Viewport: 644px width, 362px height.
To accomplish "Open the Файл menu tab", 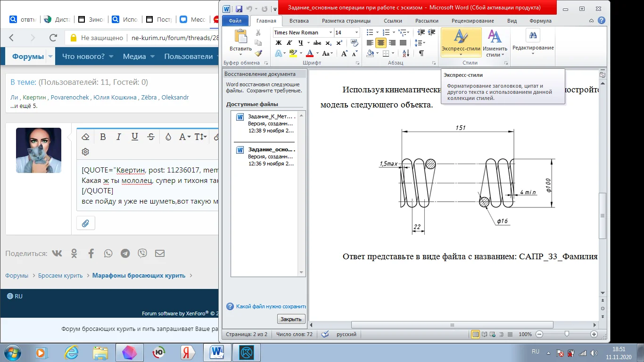I will point(235,21).
